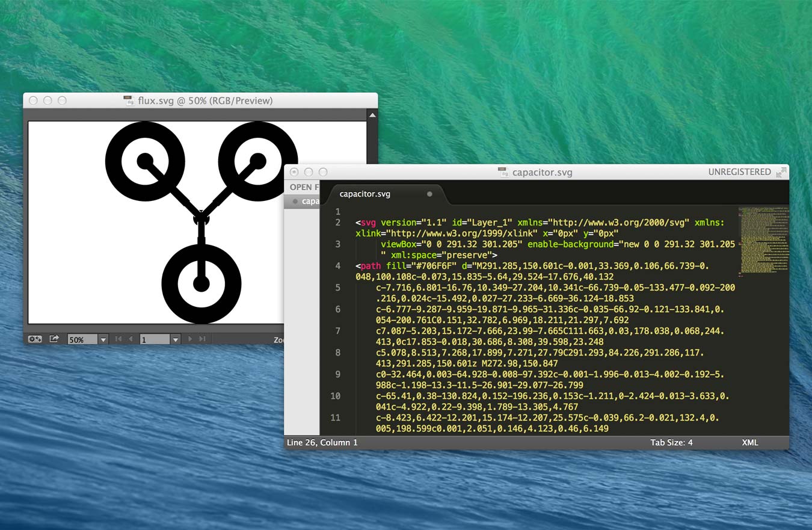
Task: Open the XML syntax selector in status bar
Action: point(750,442)
